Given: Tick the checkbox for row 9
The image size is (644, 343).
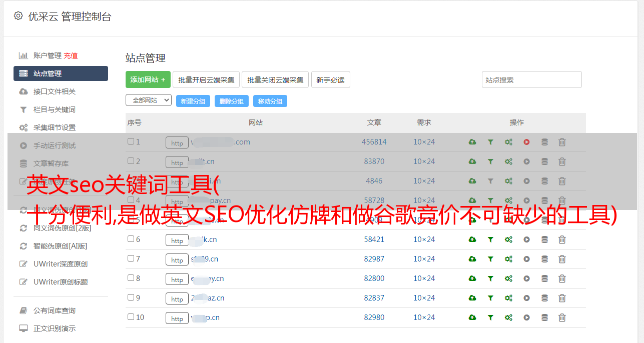Looking at the screenshot, I should [x=131, y=297].
